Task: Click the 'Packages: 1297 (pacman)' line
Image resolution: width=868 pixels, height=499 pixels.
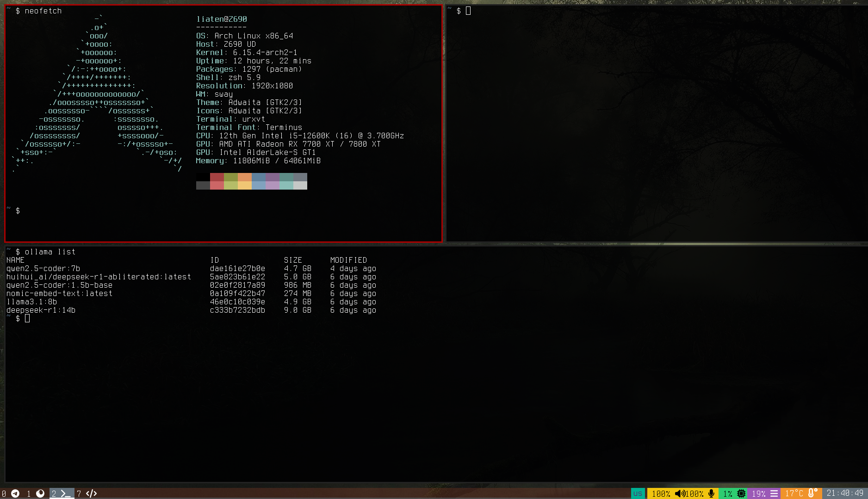Action: click(x=249, y=69)
